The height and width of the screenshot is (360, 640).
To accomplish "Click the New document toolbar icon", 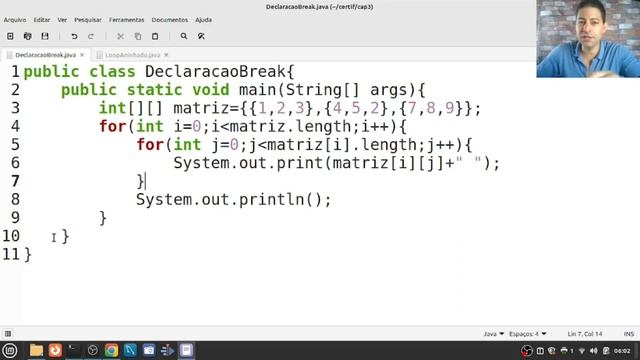I will pos(10,36).
